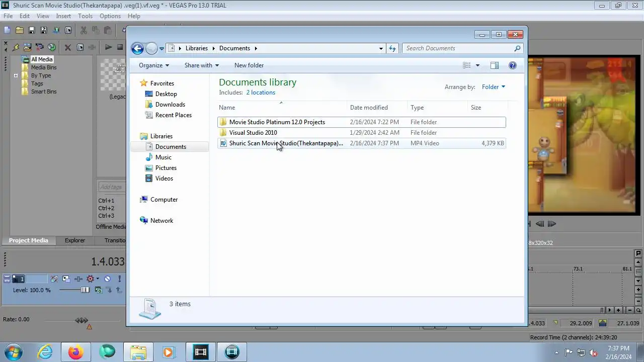Click the Open folder icon in VEGAS toolbar
Viewport: 644px width, 362px height.
[x=19, y=30]
